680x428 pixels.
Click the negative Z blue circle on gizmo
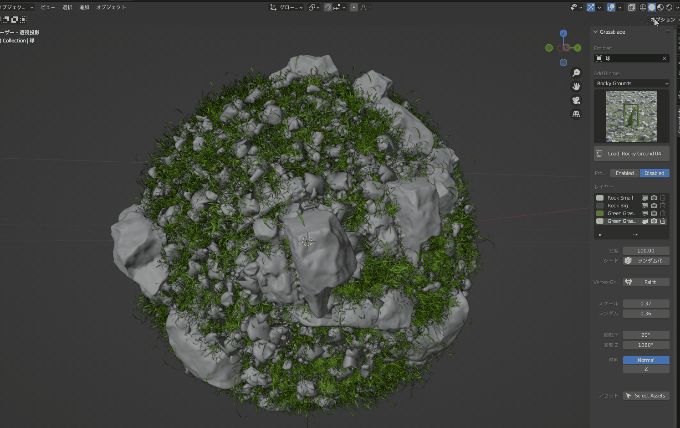563,62
